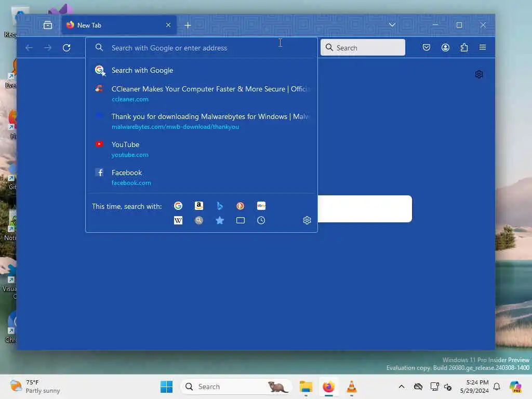
Task: Open the CCleaner suggestion in address dropdown
Action: [202, 94]
